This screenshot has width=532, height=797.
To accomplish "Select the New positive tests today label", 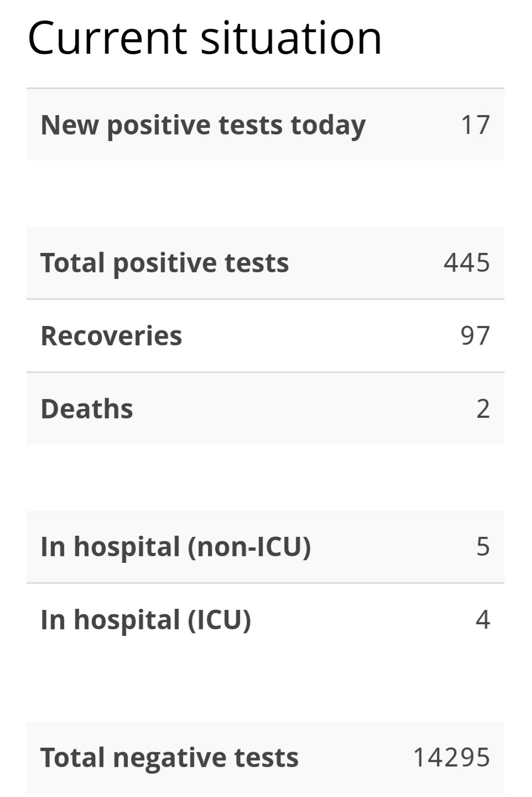I will 203,125.
